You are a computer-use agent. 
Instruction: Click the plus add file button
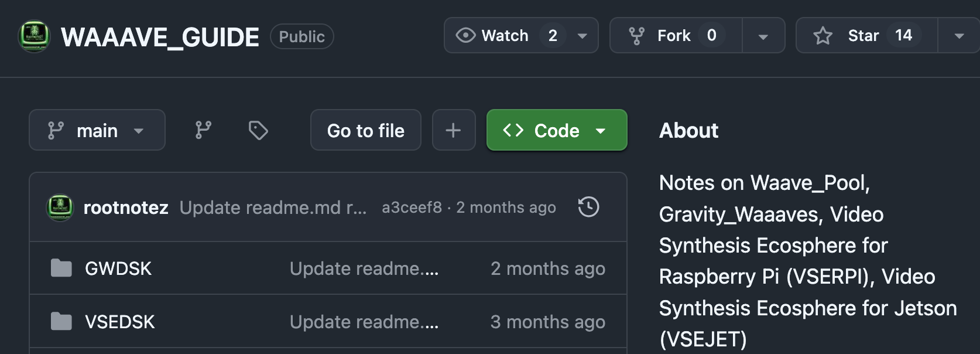pyautogui.click(x=453, y=130)
